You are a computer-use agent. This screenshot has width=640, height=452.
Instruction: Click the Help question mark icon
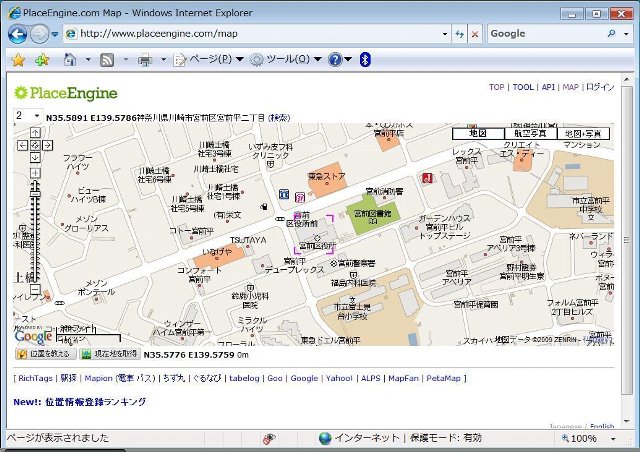click(x=335, y=60)
